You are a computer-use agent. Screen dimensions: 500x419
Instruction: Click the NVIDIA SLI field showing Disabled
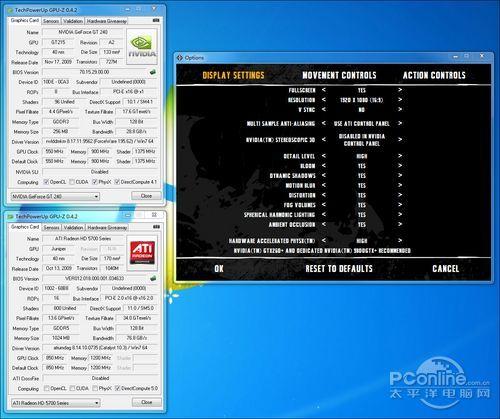tap(100, 172)
